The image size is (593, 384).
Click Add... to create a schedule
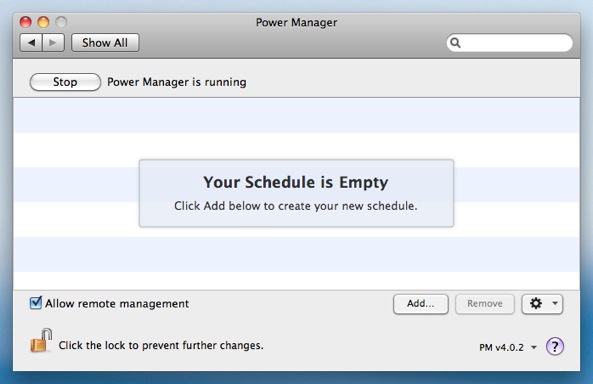(421, 304)
